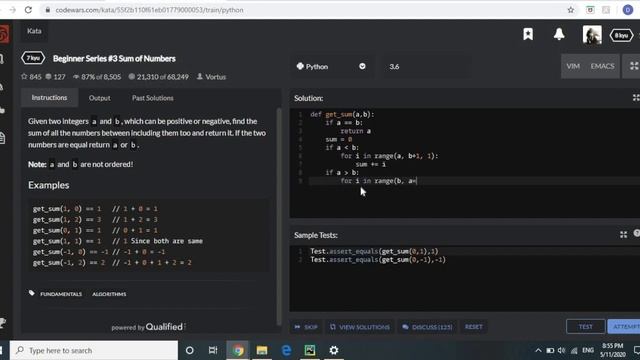Click VIEW SOLUTIONS button

tap(360, 327)
